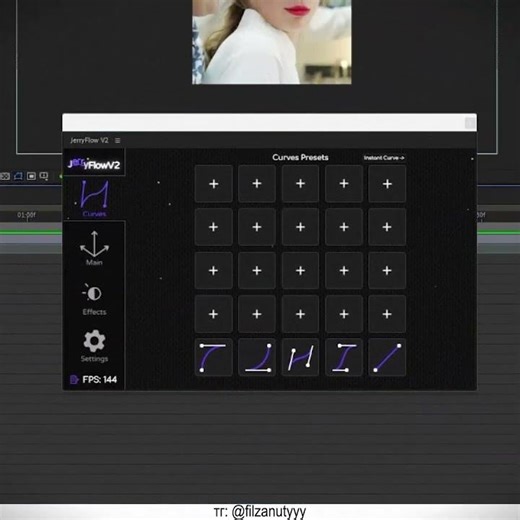520x520 pixels.
Task: Click the rectangular frame icon under the viewer
Action: click(x=31, y=176)
